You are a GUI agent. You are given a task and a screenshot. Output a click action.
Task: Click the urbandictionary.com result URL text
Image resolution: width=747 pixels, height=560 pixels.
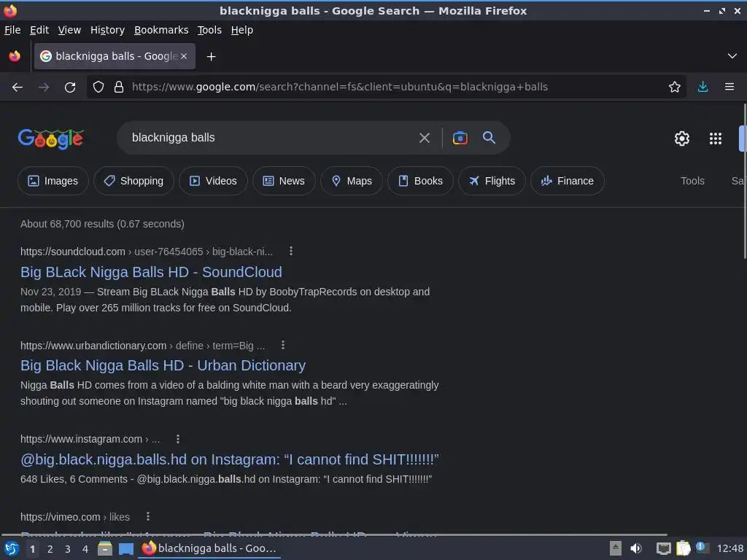[142, 346]
